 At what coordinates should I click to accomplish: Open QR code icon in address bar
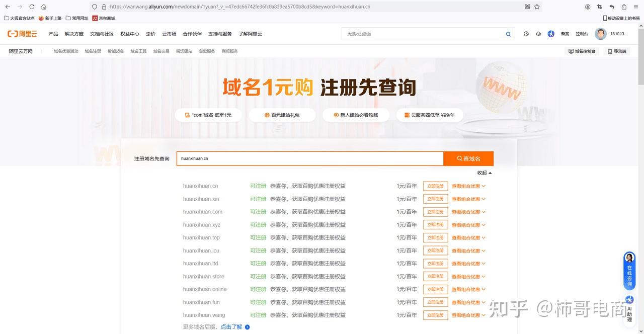527,7
